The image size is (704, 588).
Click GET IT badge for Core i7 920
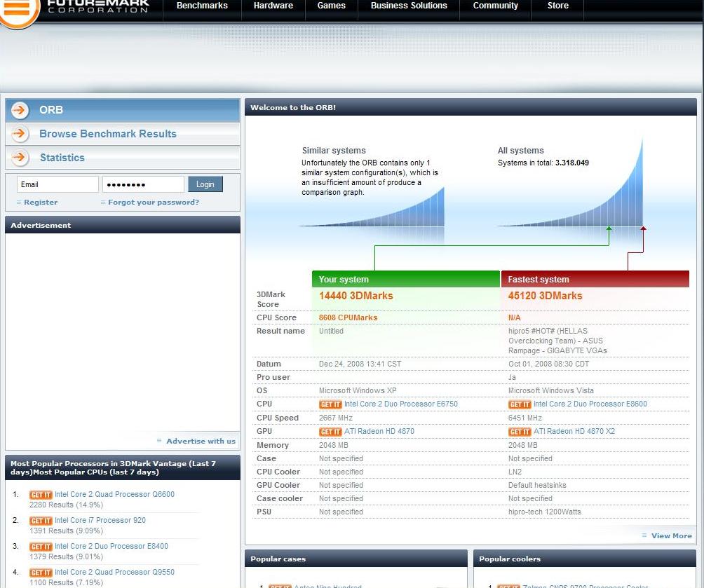41,521
